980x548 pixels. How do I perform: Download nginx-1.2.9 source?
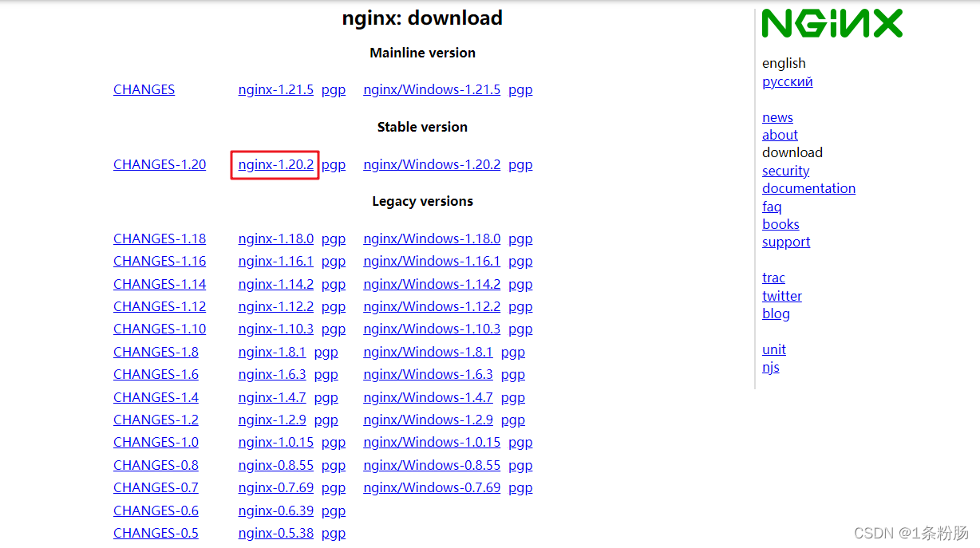[272, 420]
